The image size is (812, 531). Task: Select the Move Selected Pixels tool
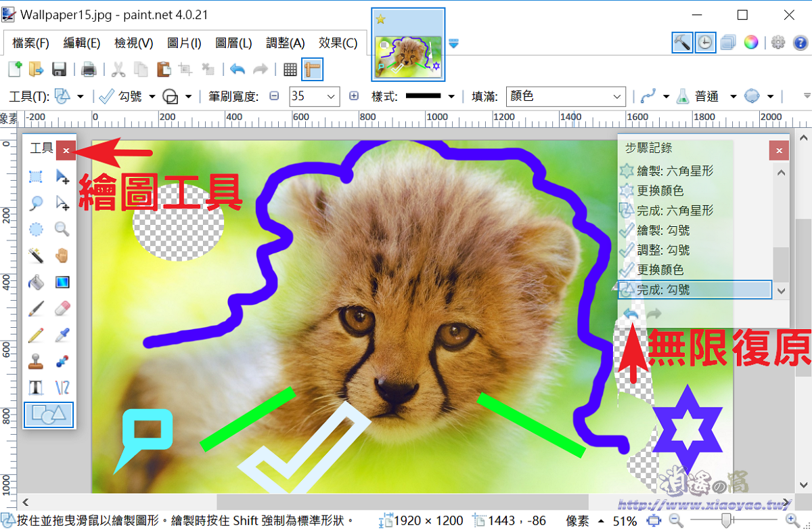(62, 177)
